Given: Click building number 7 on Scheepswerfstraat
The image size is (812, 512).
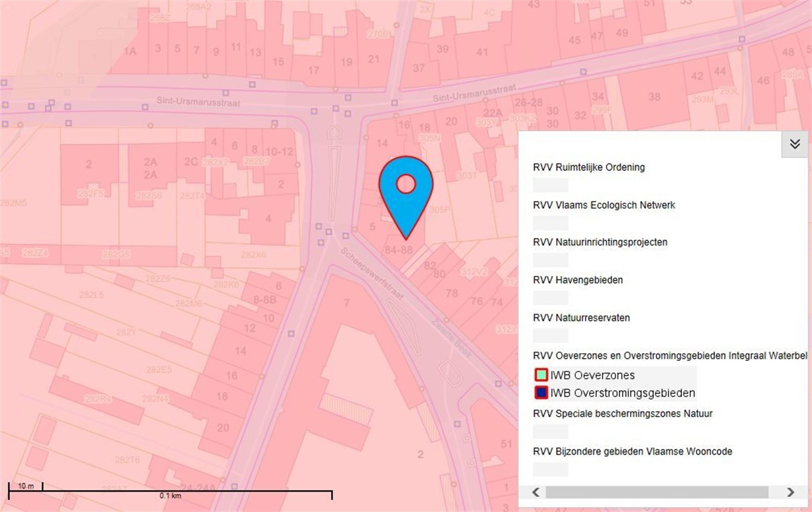Looking at the screenshot, I should [x=346, y=303].
